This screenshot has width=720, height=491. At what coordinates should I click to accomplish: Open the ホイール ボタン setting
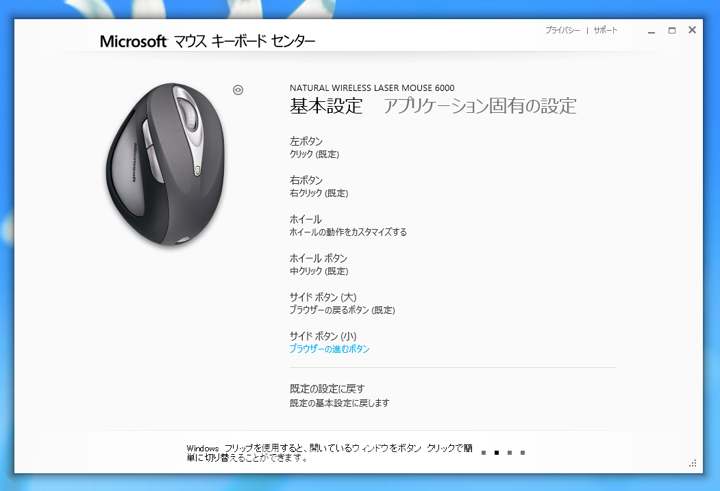click(x=318, y=259)
